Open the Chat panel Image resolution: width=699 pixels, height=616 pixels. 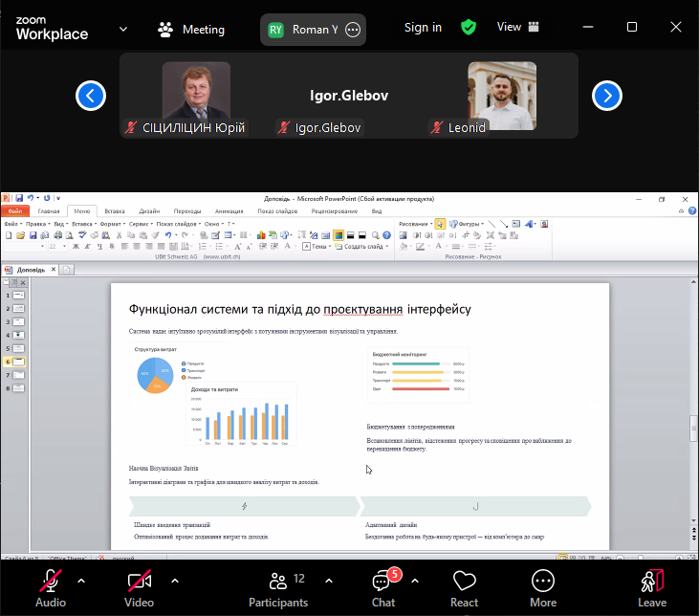click(383, 585)
